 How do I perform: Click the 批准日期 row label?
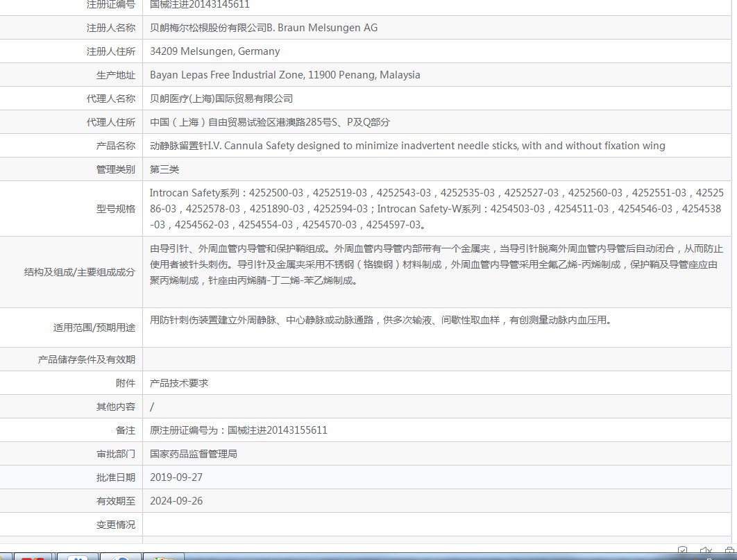(x=116, y=477)
